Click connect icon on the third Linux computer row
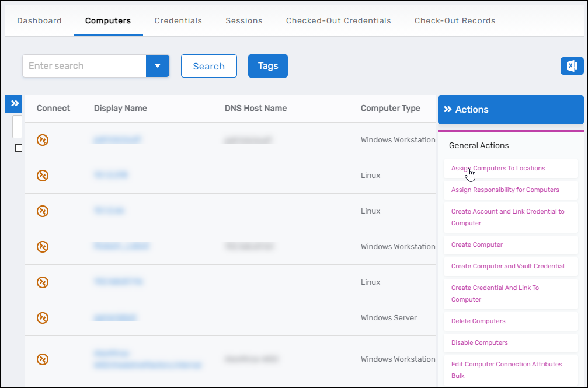This screenshot has height=388, width=588. coord(42,282)
